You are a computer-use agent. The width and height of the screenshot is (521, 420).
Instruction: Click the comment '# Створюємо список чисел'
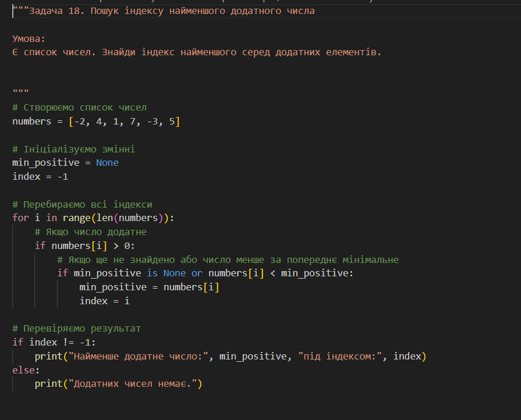(x=79, y=108)
